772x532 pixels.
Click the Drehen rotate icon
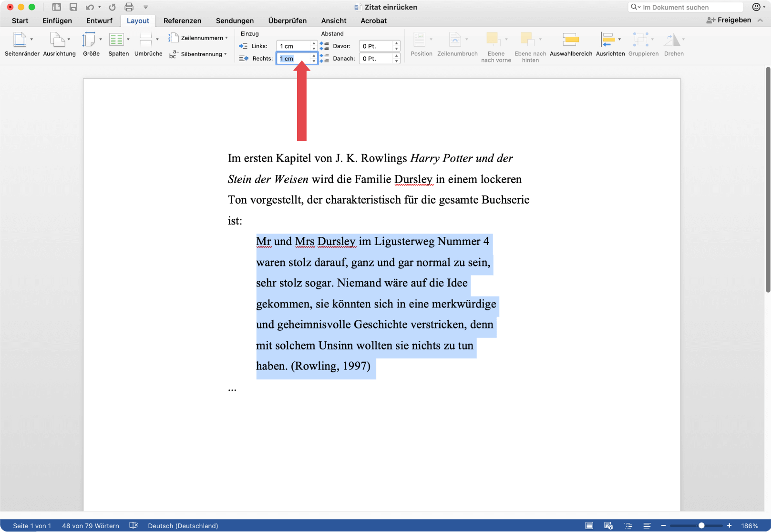672,40
